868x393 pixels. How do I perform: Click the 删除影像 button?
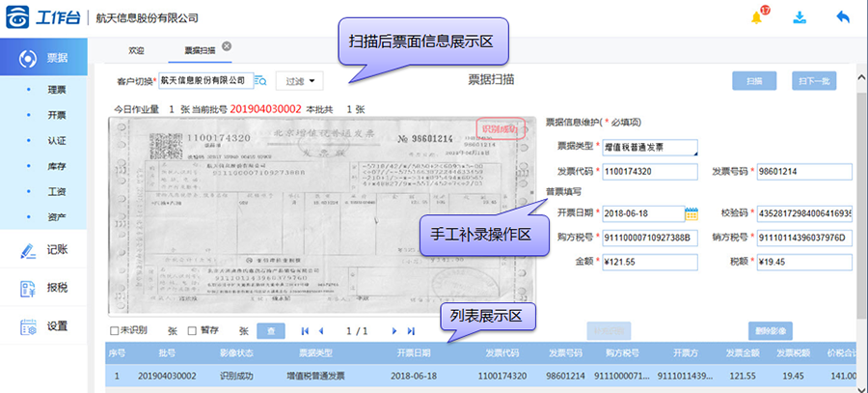777,330
